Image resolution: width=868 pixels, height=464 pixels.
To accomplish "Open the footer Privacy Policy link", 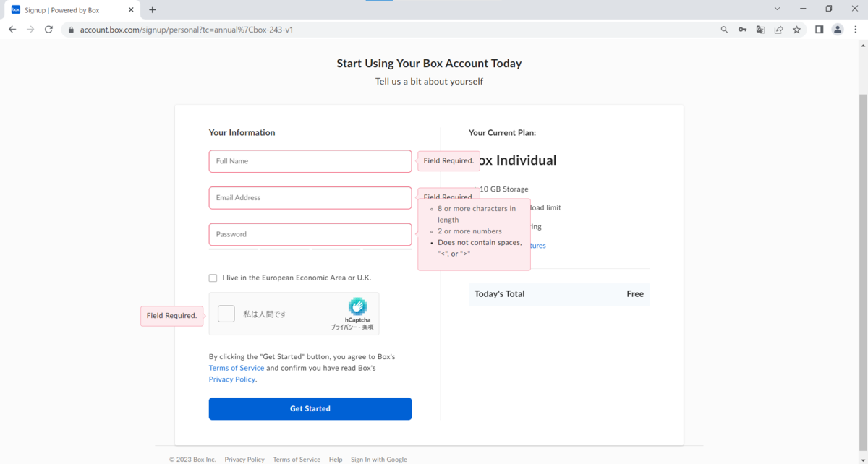I will tap(244, 460).
